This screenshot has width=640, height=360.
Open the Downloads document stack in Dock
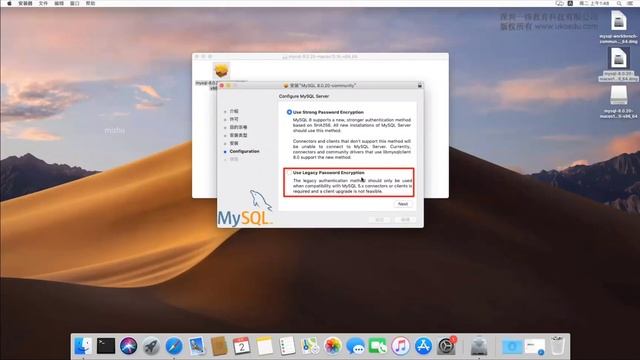(x=535, y=347)
